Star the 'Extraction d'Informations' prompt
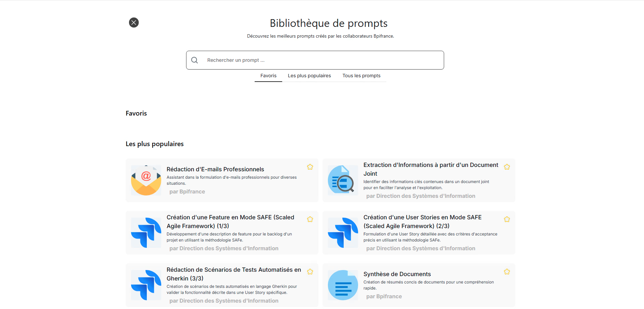This screenshot has width=644, height=309. (x=507, y=167)
